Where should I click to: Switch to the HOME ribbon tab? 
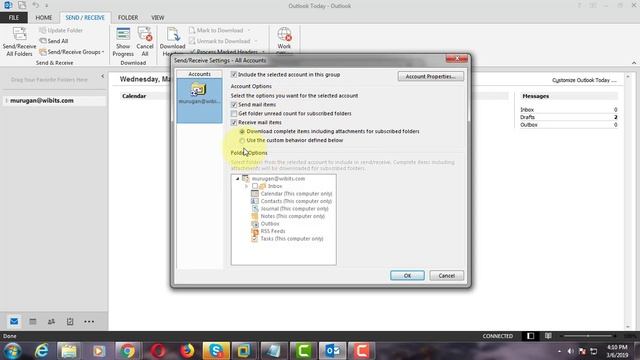(x=44, y=18)
